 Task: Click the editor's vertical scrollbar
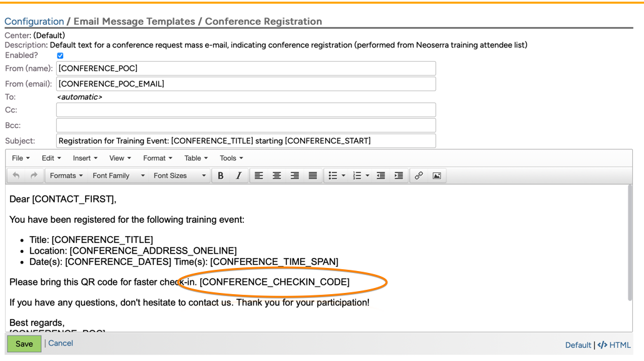click(630, 244)
